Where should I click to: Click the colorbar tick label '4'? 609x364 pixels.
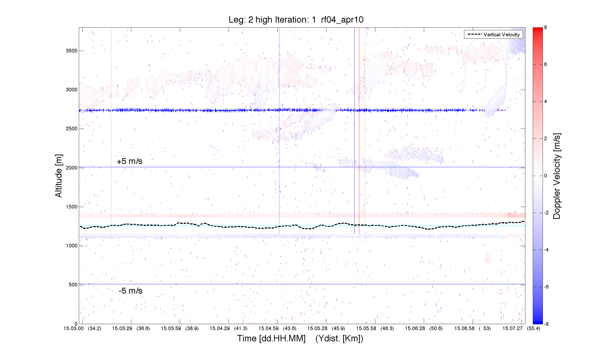(x=546, y=101)
